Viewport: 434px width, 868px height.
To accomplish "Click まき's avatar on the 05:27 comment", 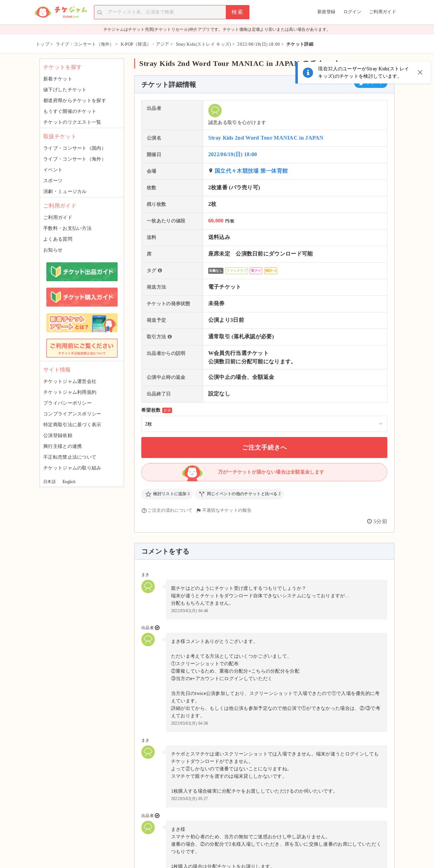I will (x=148, y=752).
